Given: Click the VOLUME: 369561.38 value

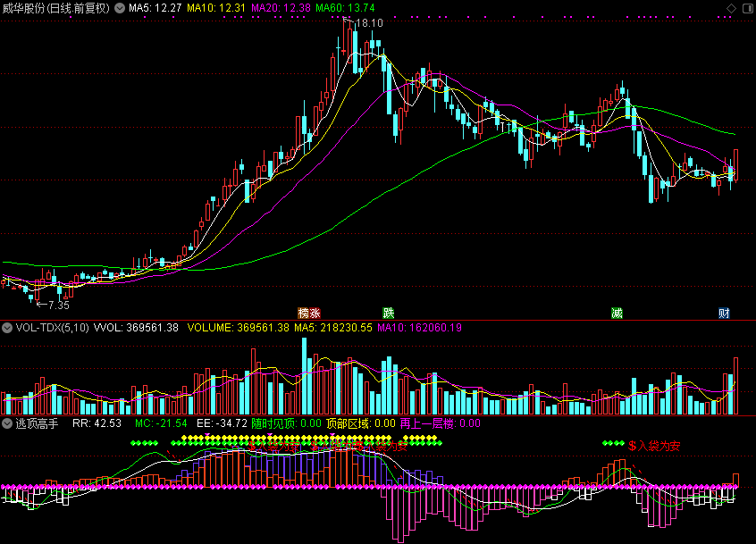Looking at the screenshot, I should pyautogui.click(x=239, y=328).
